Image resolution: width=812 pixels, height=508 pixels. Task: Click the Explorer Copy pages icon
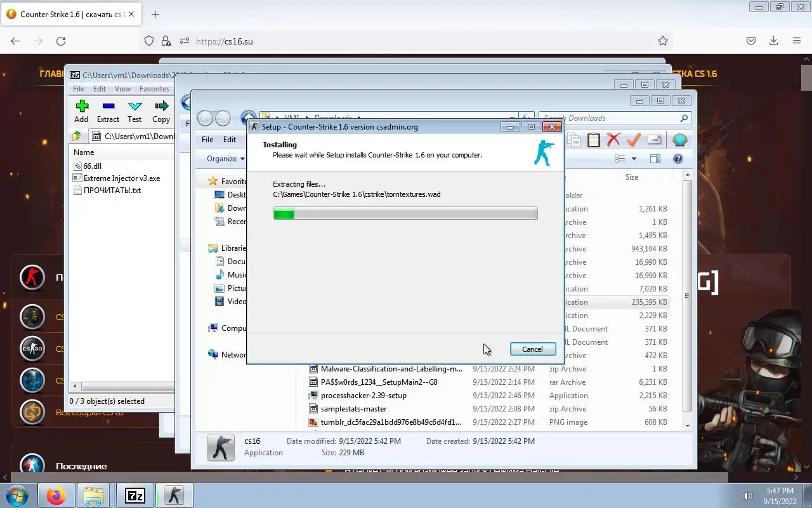573,140
